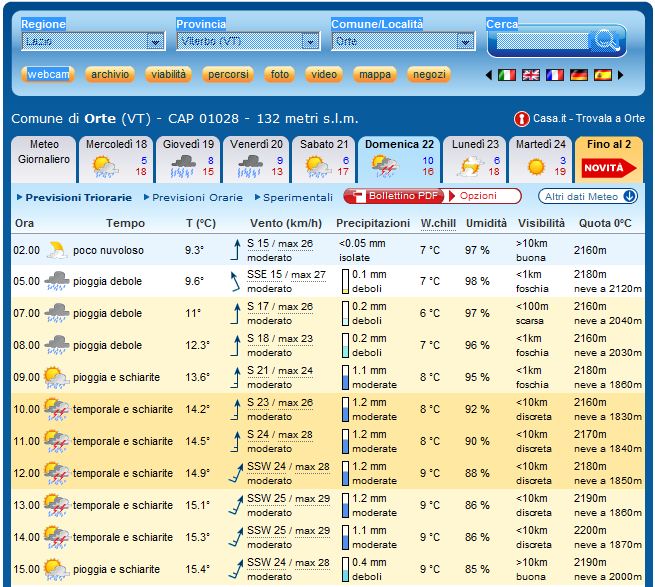Open the negozi button
The height and width of the screenshot is (587, 655).
click(x=429, y=74)
